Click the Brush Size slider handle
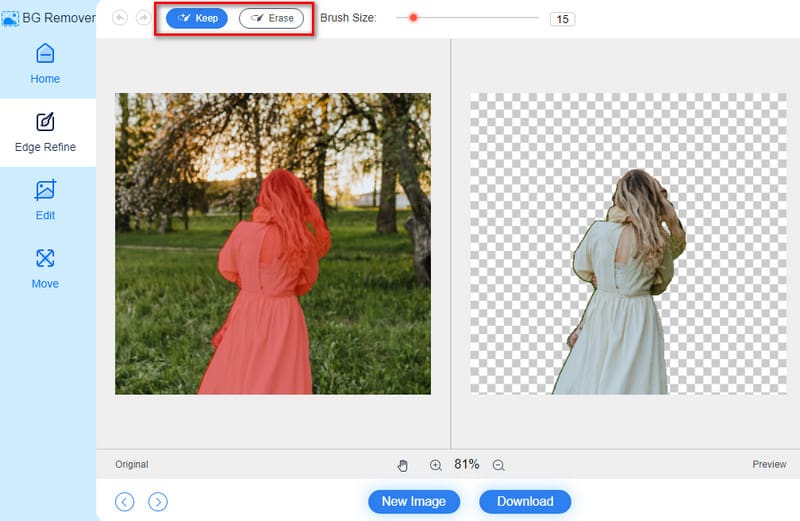 click(x=413, y=18)
